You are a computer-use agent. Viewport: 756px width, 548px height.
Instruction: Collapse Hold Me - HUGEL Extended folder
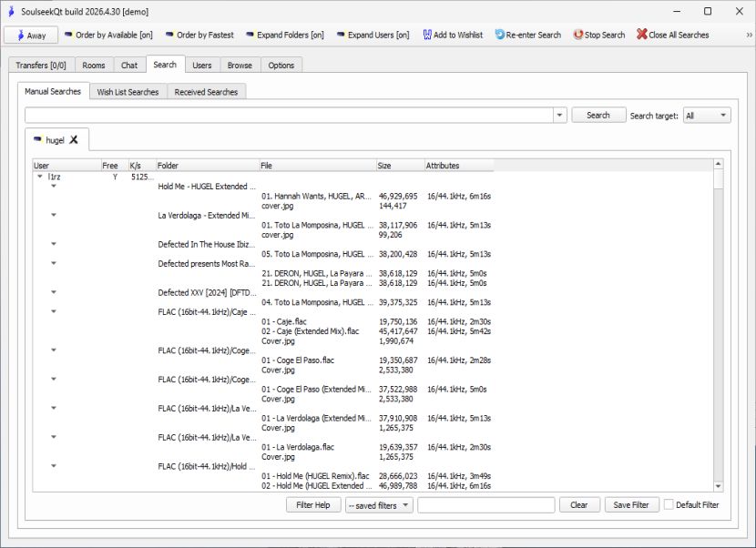click(x=54, y=186)
